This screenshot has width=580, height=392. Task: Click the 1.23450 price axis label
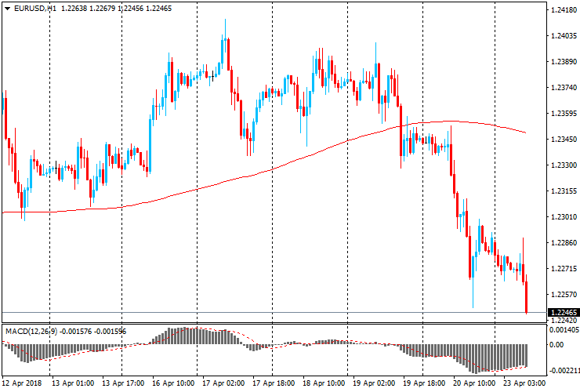coord(564,140)
